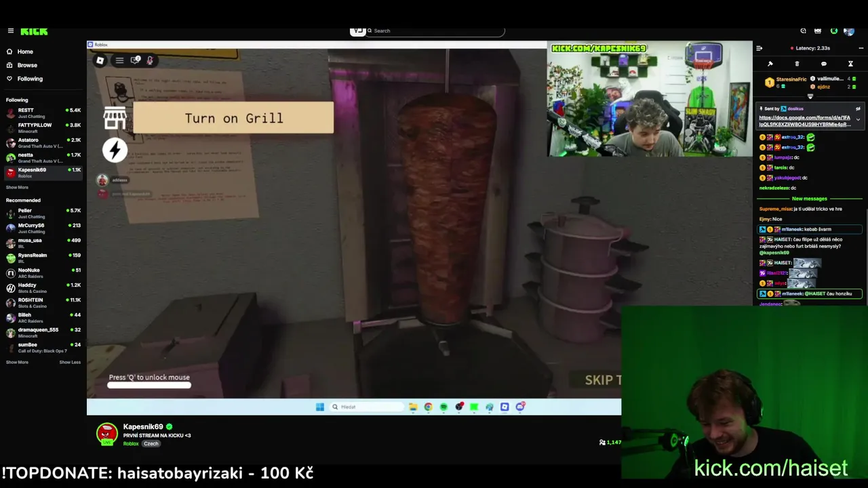Click the HAISET message mentioning @kapesnik69
868x488 pixels.
click(810, 246)
